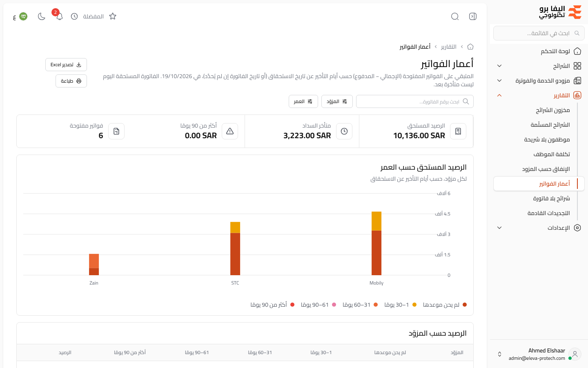This screenshot has height=368, width=588.
Task: Toggle أكثر من 90 يومًا legend series
Action: pyautogui.click(x=272, y=305)
